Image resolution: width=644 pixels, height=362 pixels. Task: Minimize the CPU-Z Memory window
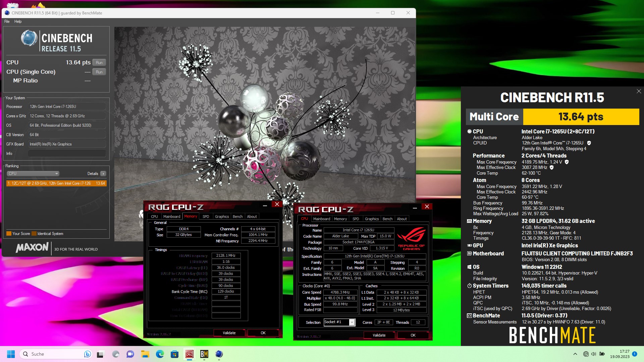click(265, 205)
